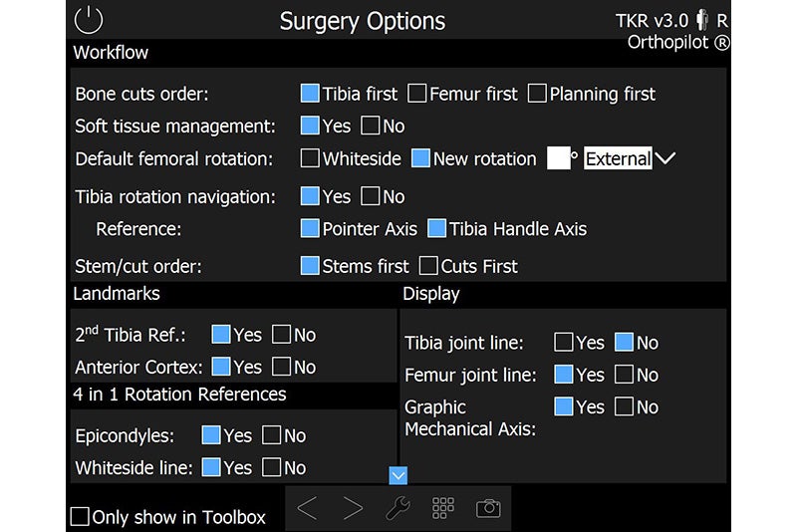The height and width of the screenshot is (532, 797).
Task: Take a screenshot with the camera icon
Action: [488, 508]
